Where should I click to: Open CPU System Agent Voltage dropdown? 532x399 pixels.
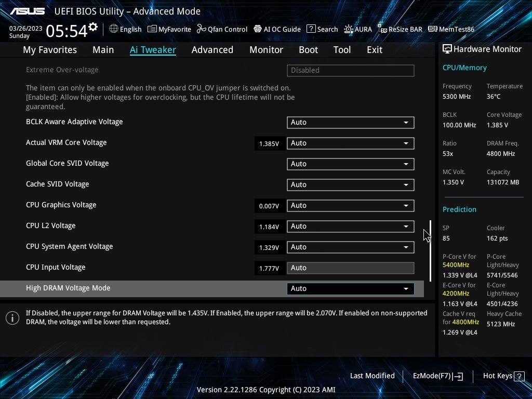pyautogui.click(x=351, y=247)
